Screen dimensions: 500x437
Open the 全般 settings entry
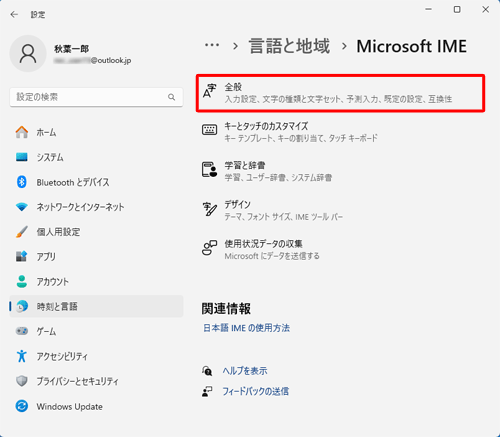(340, 93)
